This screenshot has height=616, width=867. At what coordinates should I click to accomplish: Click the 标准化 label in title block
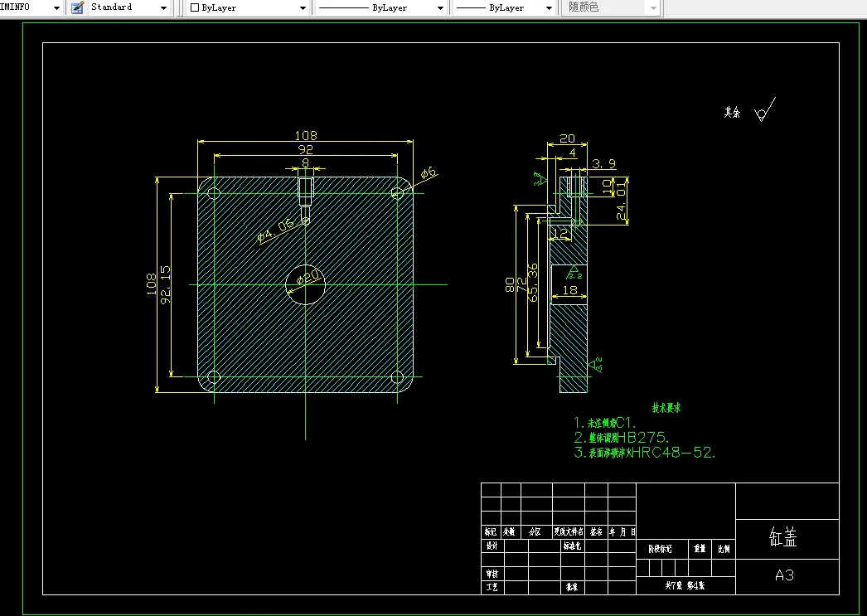[x=572, y=546]
